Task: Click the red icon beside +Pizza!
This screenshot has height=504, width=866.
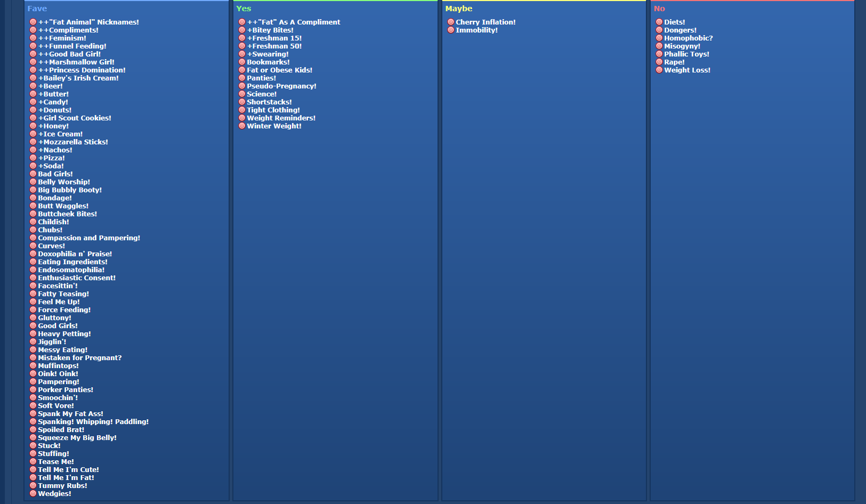Action: coord(33,158)
